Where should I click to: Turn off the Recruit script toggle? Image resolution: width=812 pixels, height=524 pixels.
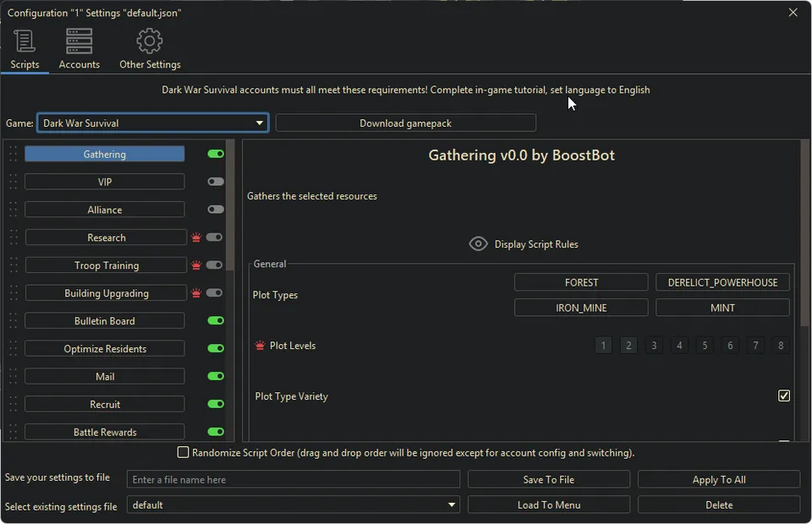[x=216, y=404]
